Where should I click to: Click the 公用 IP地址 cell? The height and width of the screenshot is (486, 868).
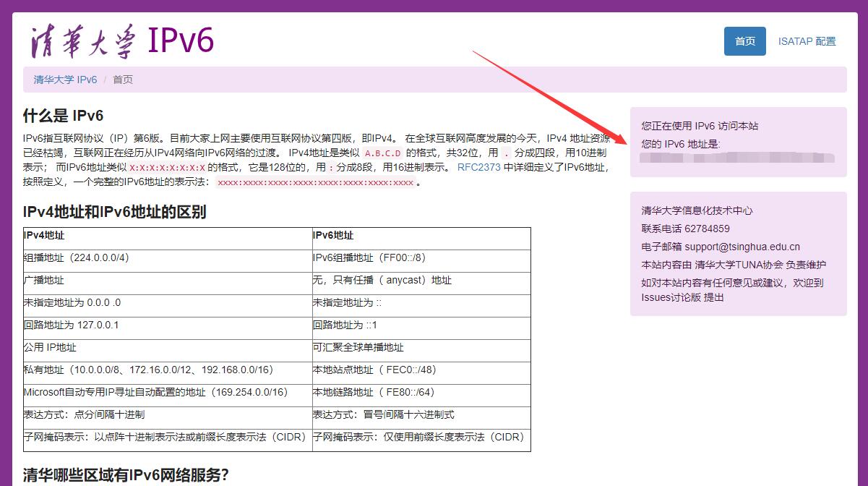pyautogui.click(x=168, y=350)
